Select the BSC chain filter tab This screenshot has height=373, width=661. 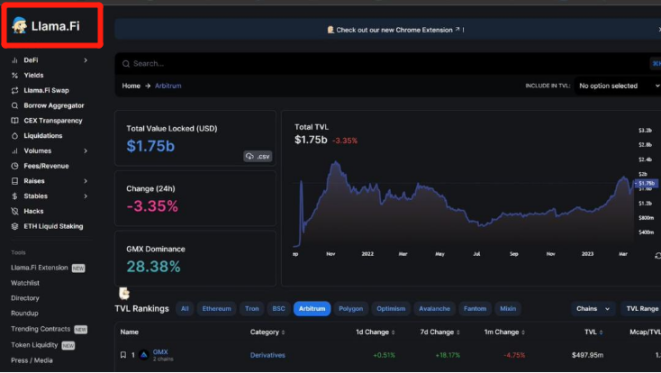(x=279, y=309)
